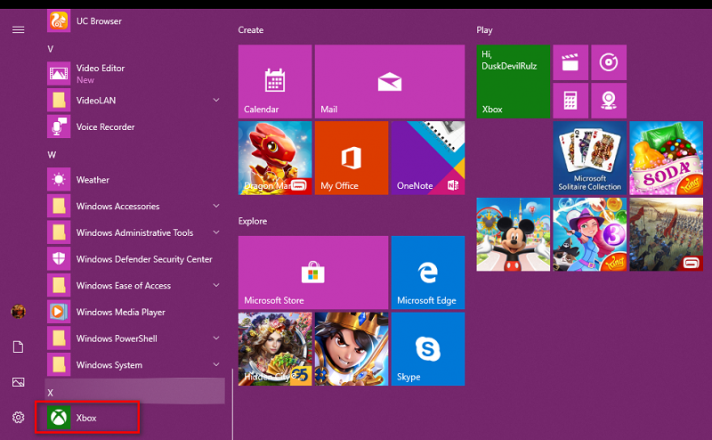
Task: Open Settings gear in Start sidebar
Action: point(18,417)
